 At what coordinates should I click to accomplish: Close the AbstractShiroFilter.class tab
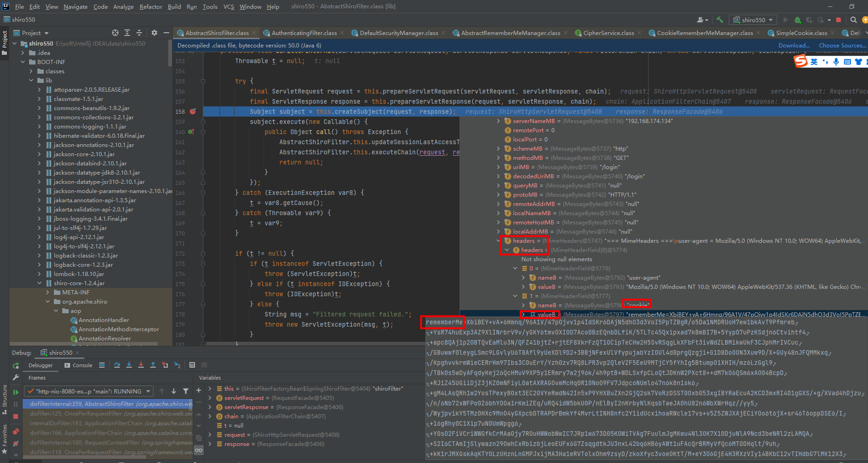pos(254,33)
